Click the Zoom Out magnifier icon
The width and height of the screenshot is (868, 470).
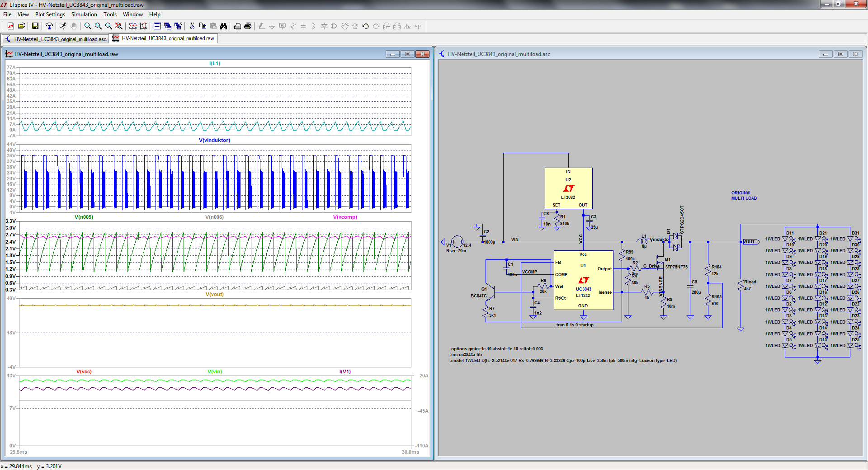[108, 26]
